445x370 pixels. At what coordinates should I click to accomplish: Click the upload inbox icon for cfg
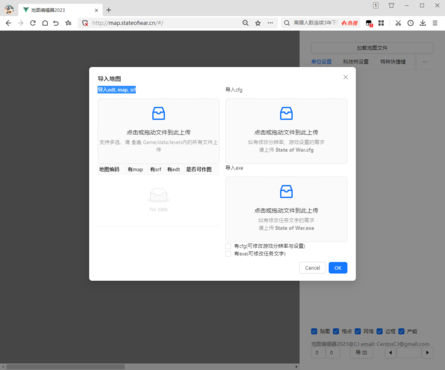coord(286,113)
